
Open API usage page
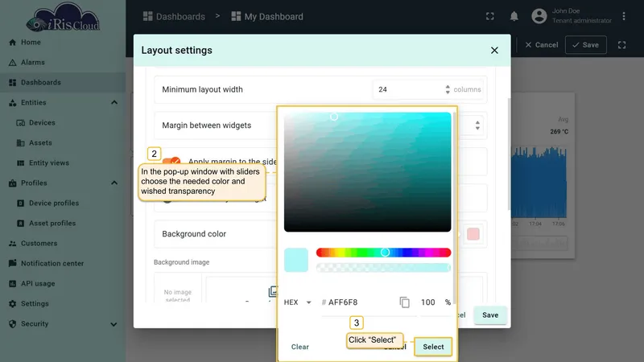coord(38,284)
